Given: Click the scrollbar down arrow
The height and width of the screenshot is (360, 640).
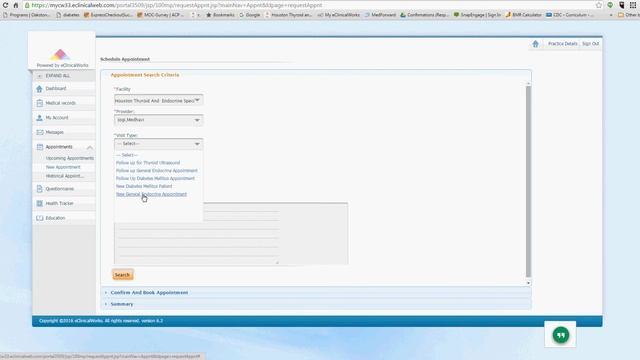Looking at the screenshot, I should tap(528, 283).
